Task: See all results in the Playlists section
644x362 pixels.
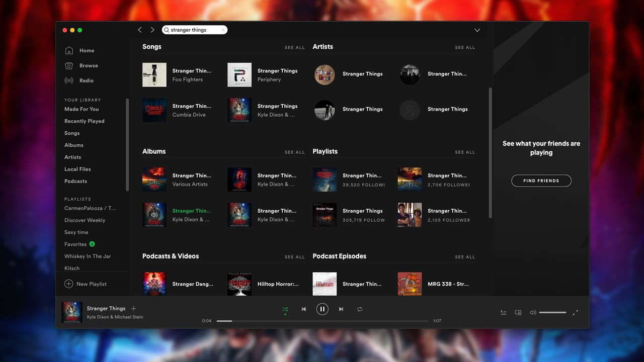Action: pyautogui.click(x=465, y=152)
